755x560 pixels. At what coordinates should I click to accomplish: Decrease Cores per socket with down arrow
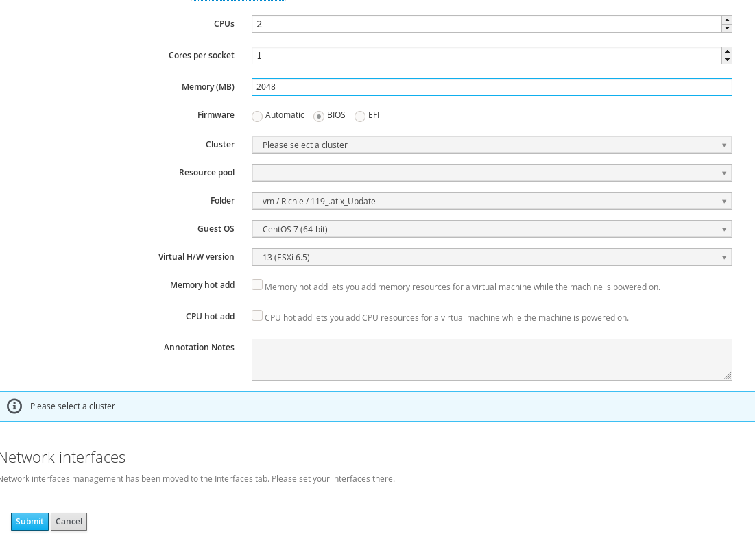click(x=727, y=60)
